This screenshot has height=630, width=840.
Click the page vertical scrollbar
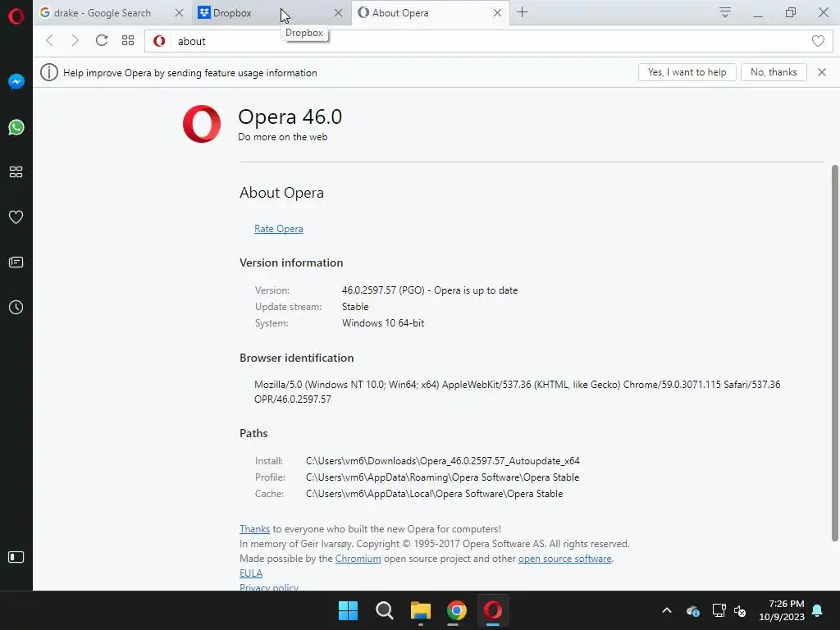(834, 353)
